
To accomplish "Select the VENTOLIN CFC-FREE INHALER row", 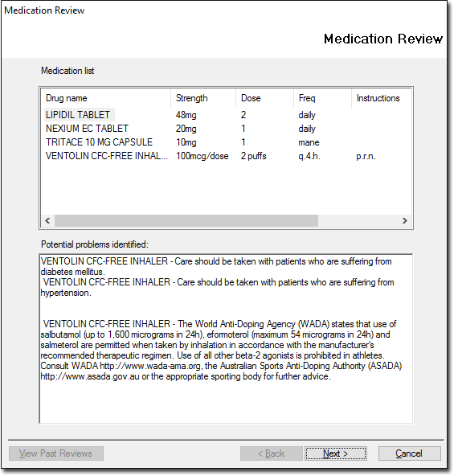I will coord(226,156).
